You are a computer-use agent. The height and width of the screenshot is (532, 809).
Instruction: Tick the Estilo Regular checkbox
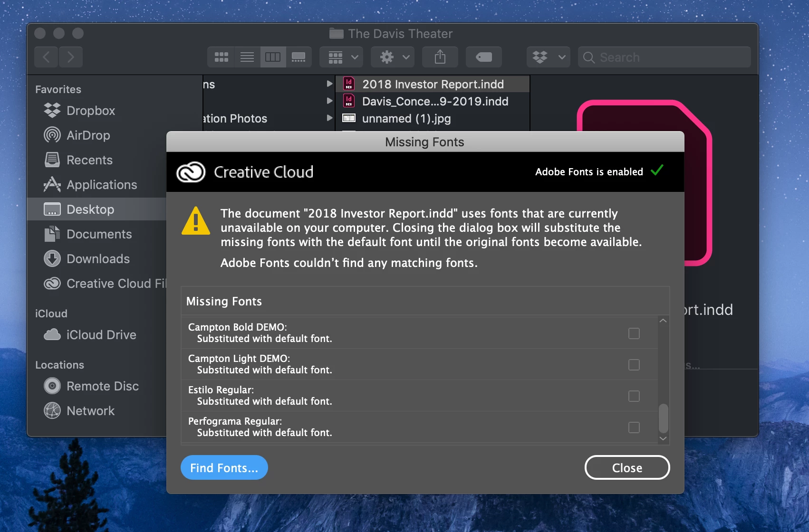pyautogui.click(x=634, y=396)
